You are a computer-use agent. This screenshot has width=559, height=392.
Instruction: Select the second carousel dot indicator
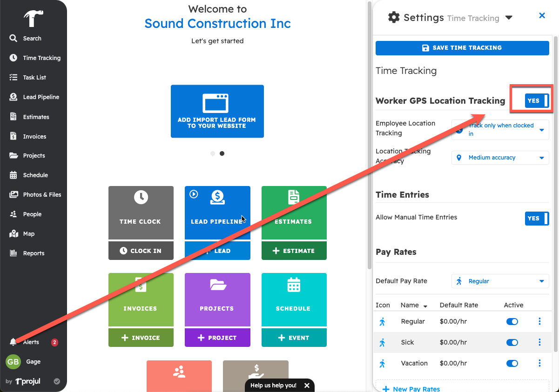pos(222,153)
